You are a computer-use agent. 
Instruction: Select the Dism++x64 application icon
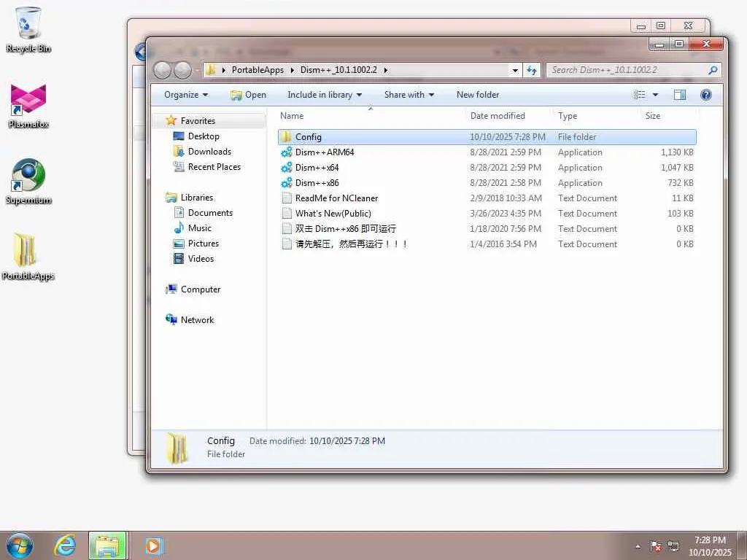(x=286, y=168)
